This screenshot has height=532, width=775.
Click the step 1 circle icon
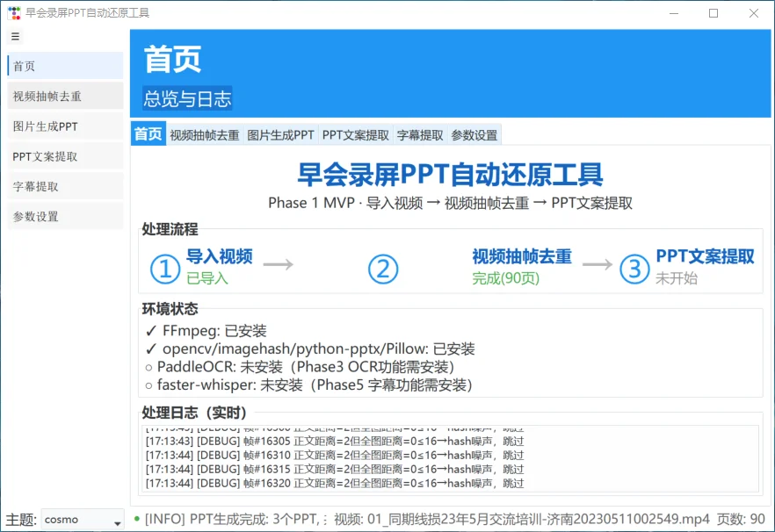click(x=164, y=270)
